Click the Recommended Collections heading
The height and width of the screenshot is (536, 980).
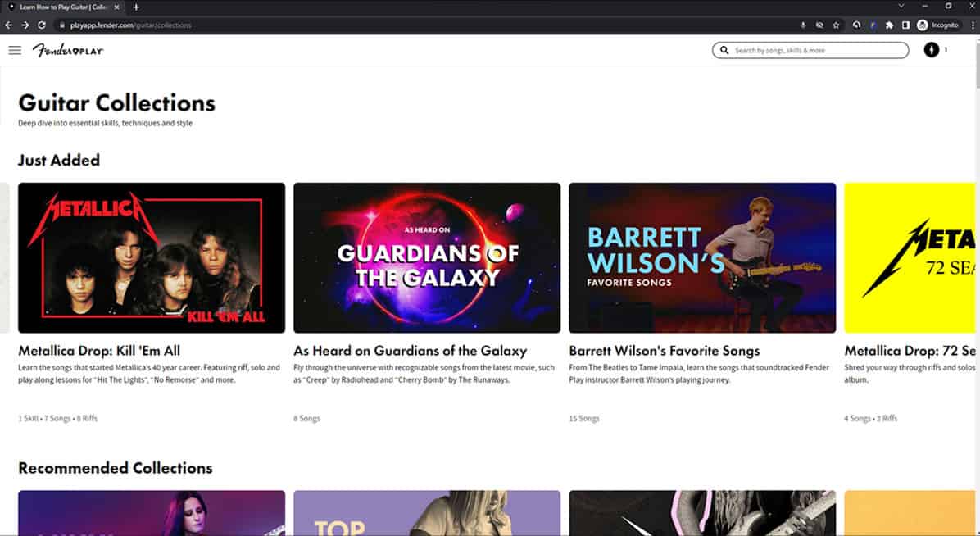point(115,468)
